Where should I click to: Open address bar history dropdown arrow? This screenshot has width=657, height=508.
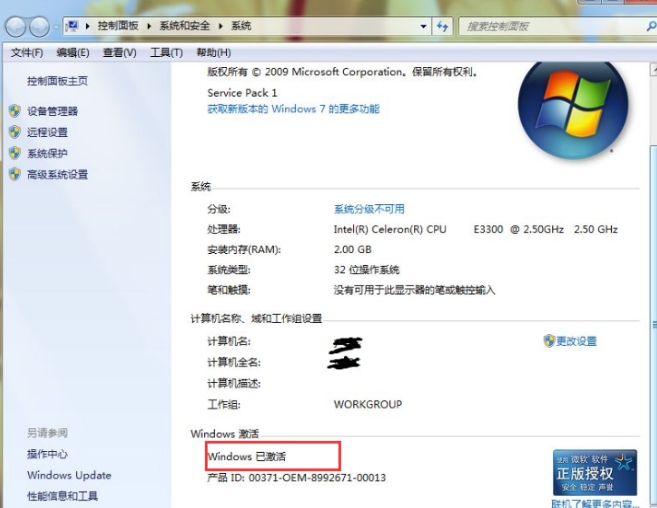tap(423, 26)
